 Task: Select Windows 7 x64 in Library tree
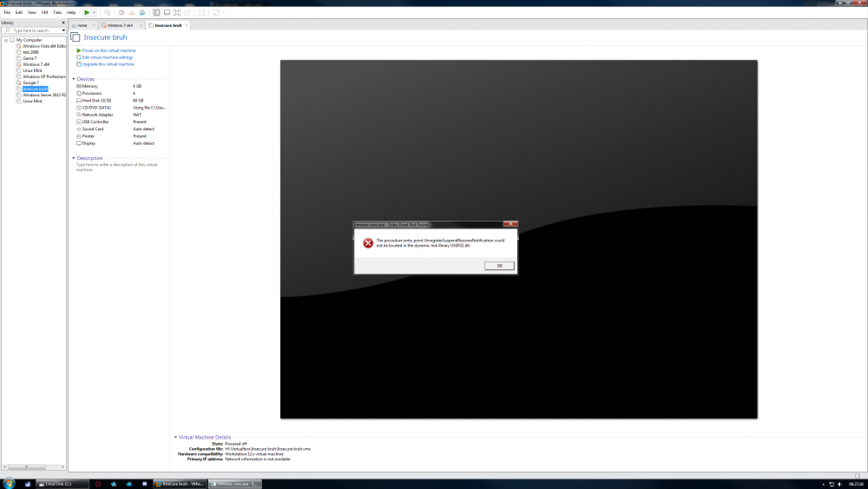(36, 64)
